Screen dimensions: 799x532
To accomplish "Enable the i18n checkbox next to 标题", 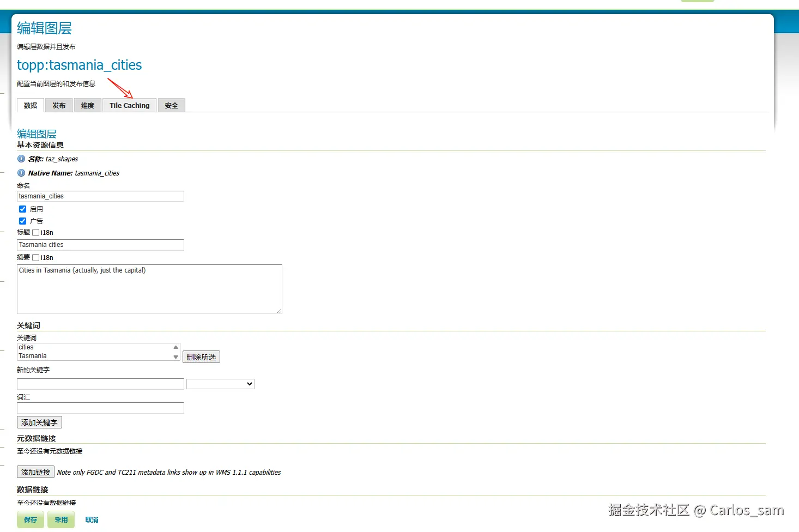I will [x=35, y=232].
